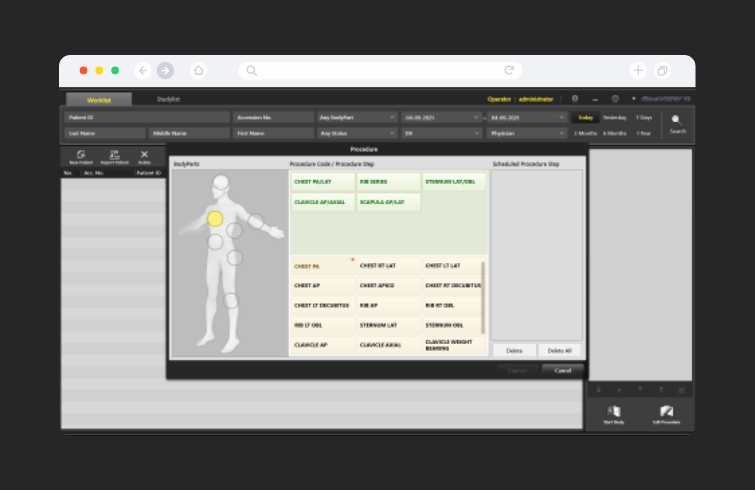Click the Accession No. input field
This screenshot has width=755, height=490.
click(273, 117)
